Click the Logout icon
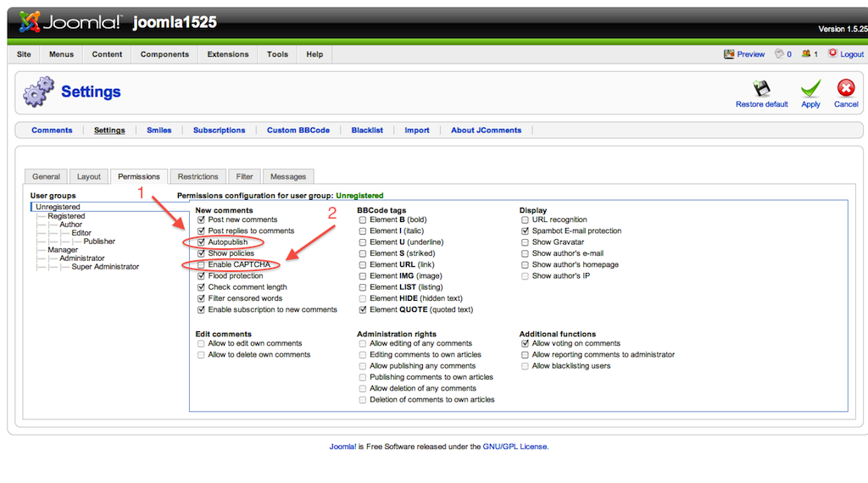Image resolution: width=868 pixels, height=483 pixels. [x=833, y=53]
